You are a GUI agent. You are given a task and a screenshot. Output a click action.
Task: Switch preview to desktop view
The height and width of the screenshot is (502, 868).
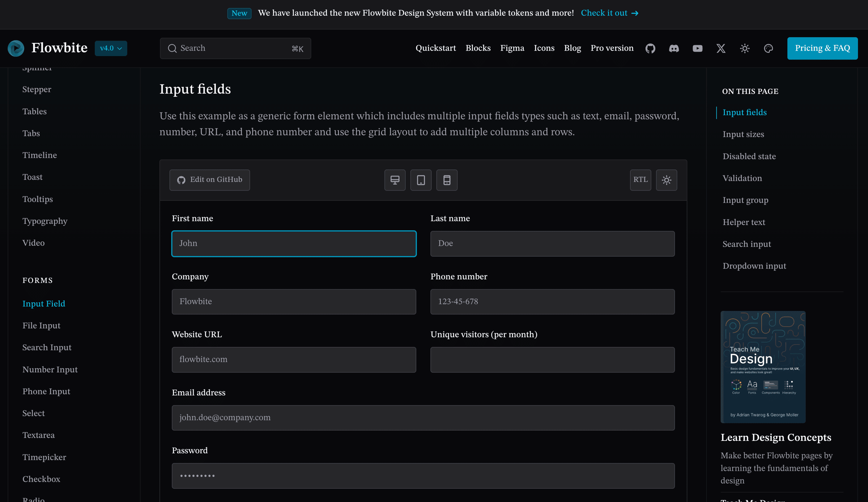click(x=395, y=180)
